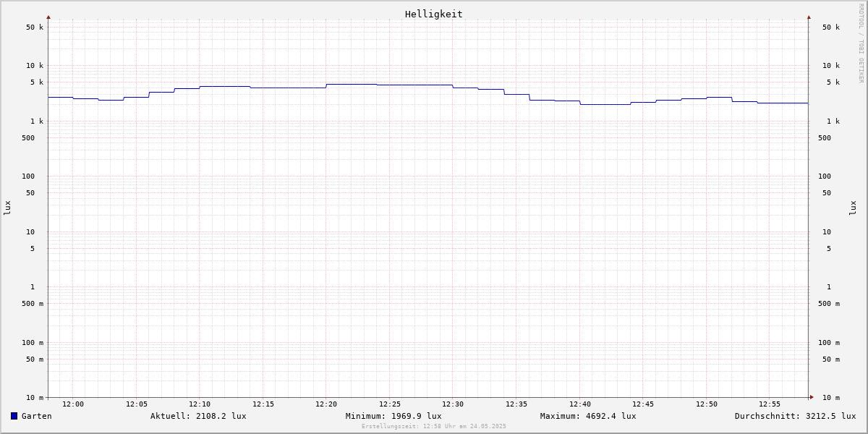Click the 12:50 time axis label
Image resolution: width=868 pixels, height=434 pixels.
(x=707, y=404)
